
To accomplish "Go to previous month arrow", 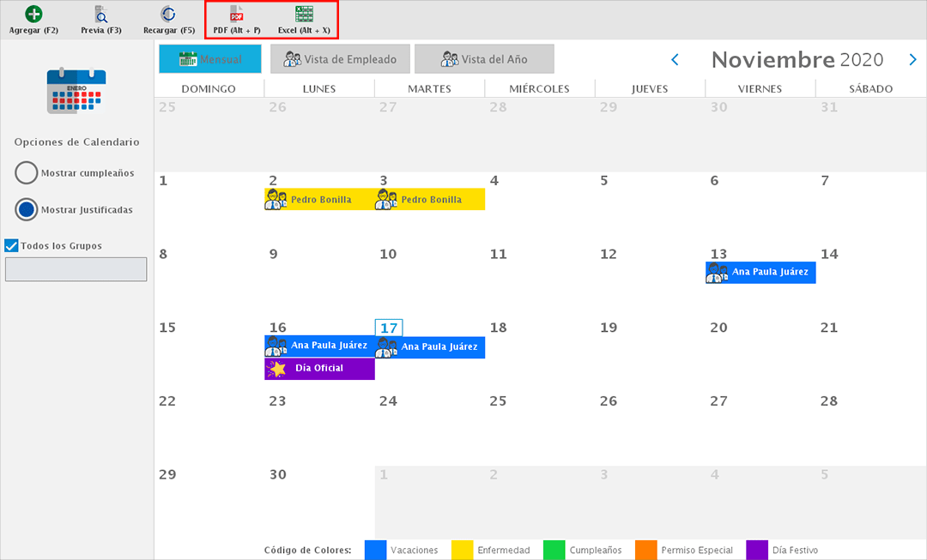I will 675,59.
